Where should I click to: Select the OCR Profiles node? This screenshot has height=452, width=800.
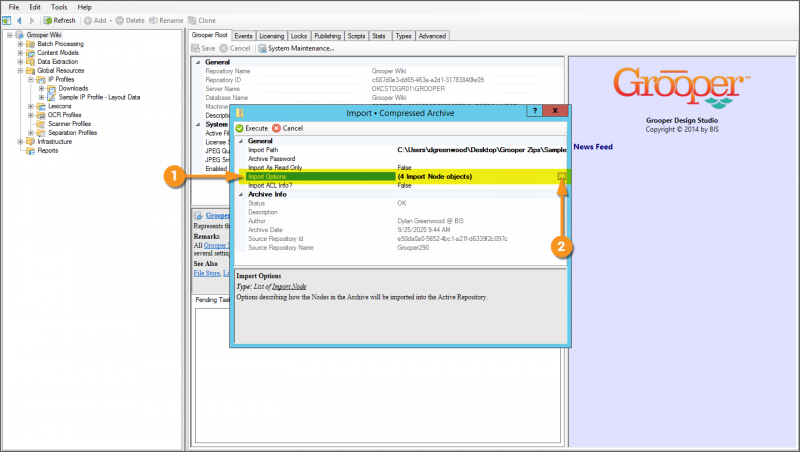(64, 115)
